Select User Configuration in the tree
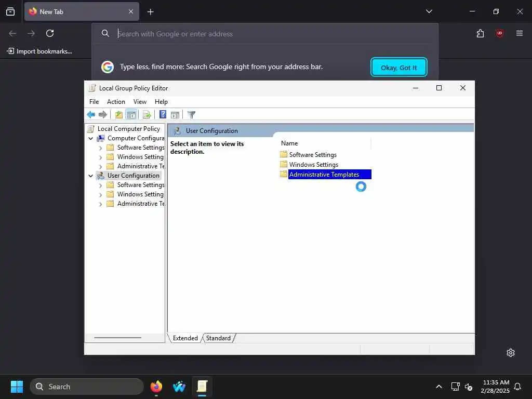The image size is (532, 399). pyautogui.click(x=134, y=176)
